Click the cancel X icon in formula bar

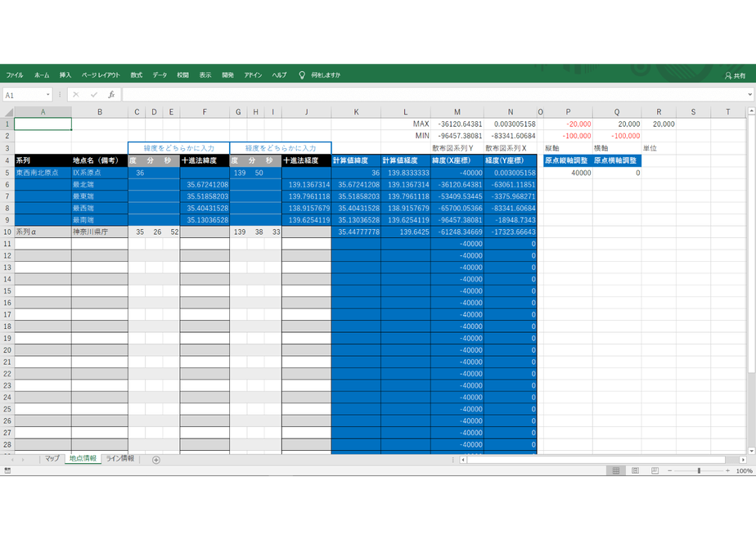[x=76, y=95]
